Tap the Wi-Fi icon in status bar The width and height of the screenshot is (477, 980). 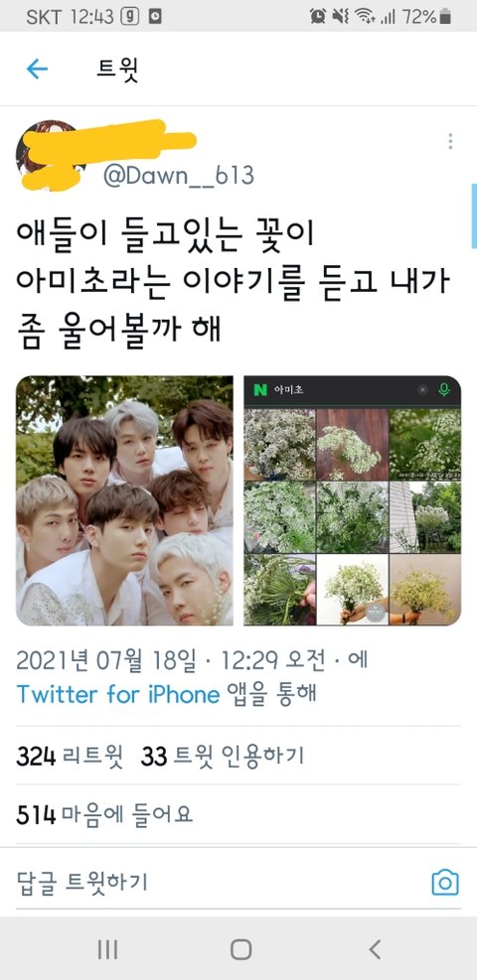point(365,17)
